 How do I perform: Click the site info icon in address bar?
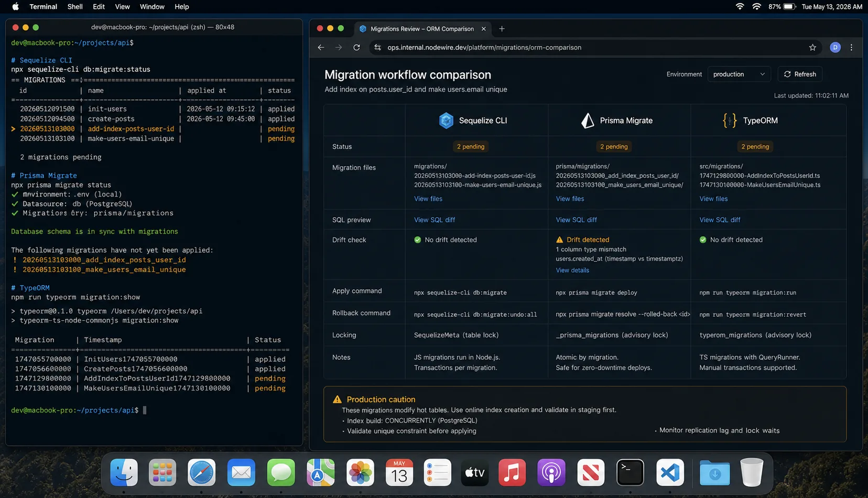377,47
